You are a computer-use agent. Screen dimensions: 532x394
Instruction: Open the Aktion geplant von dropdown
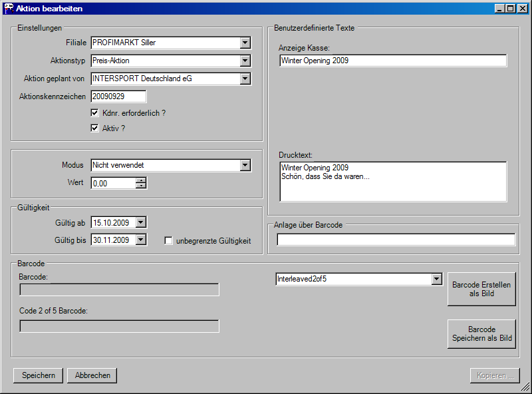(245, 79)
